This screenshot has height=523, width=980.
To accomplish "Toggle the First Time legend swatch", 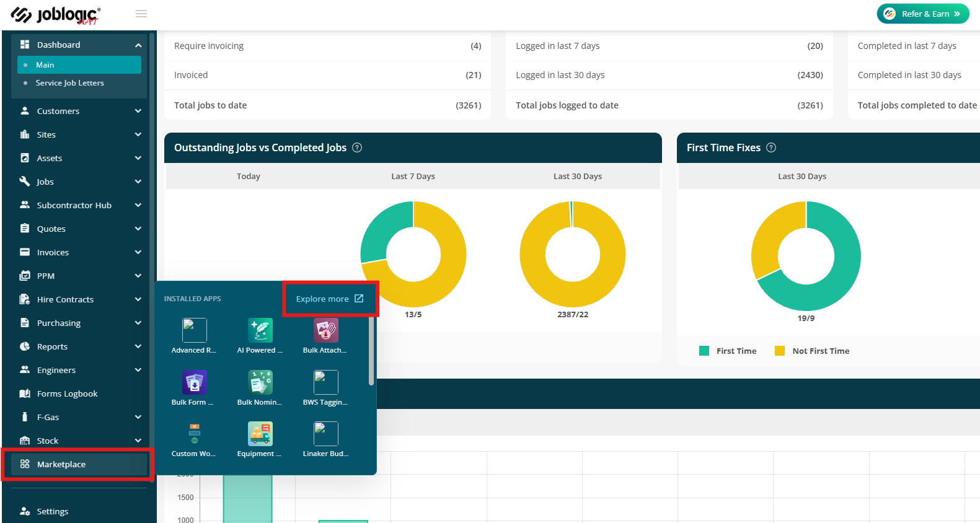I will [704, 351].
